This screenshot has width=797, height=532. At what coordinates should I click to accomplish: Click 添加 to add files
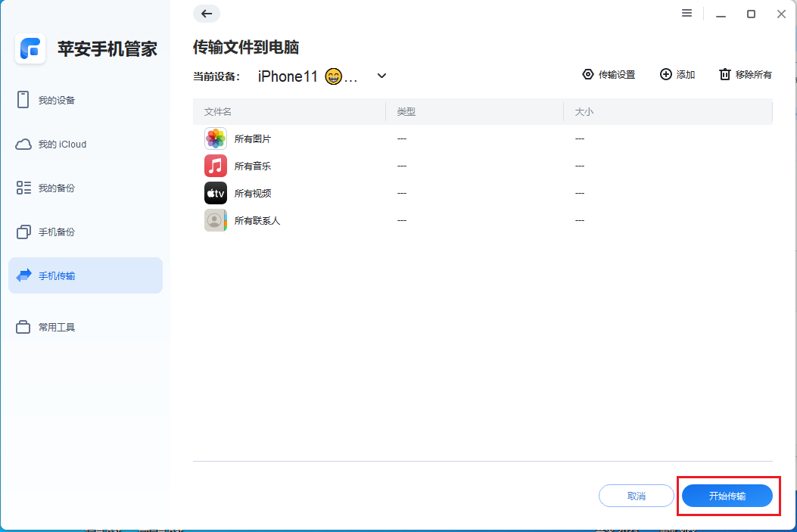[677, 74]
